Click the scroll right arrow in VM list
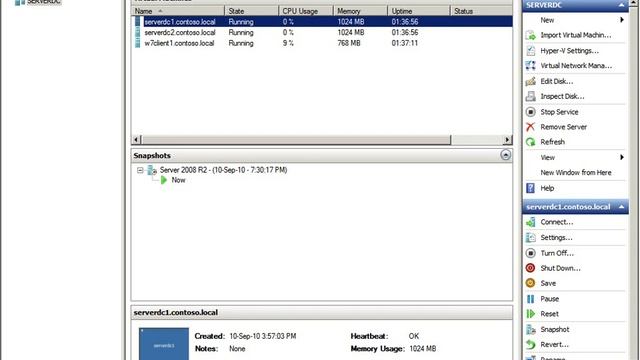Screen dimensions: 640x360 click(507, 140)
